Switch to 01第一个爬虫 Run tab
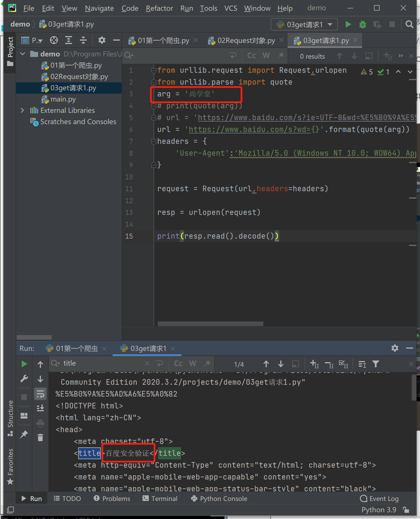Screen dimensions: 420x519 click(76, 349)
